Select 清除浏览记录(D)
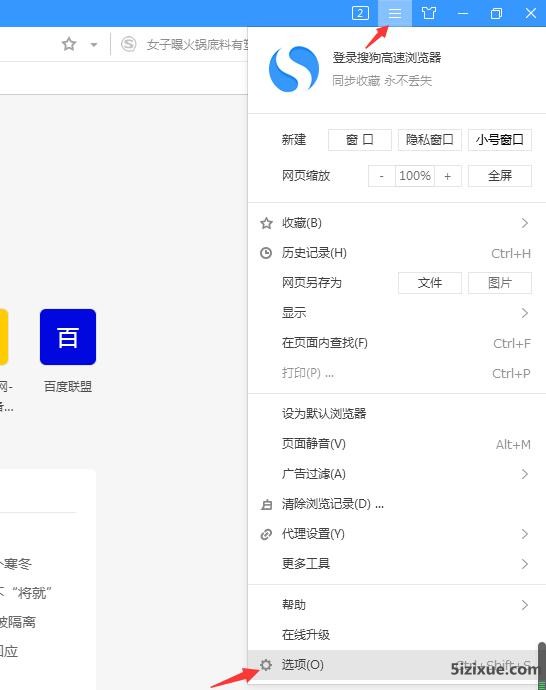This screenshot has width=546, height=690. (396, 504)
